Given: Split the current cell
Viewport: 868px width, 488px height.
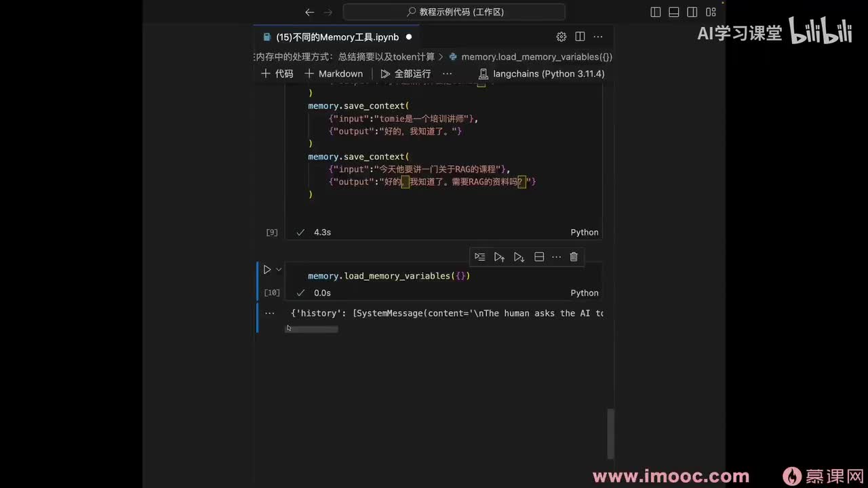Looking at the screenshot, I should tap(539, 257).
